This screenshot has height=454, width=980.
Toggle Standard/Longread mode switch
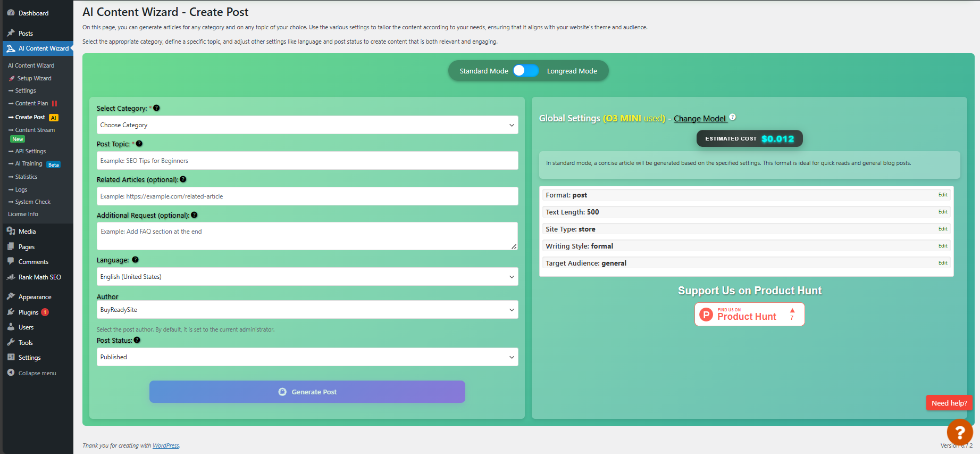525,70
